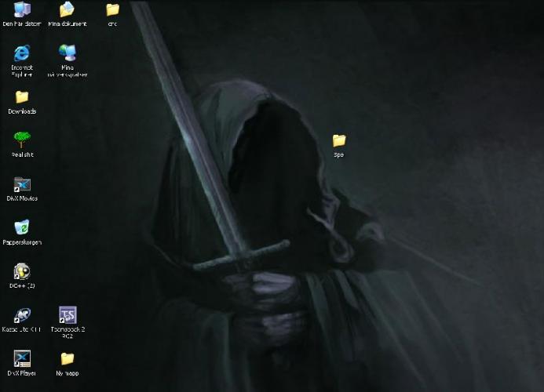Select the DivX Player shortcut icon
This screenshot has width=544, height=392.
click(x=22, y=359)
